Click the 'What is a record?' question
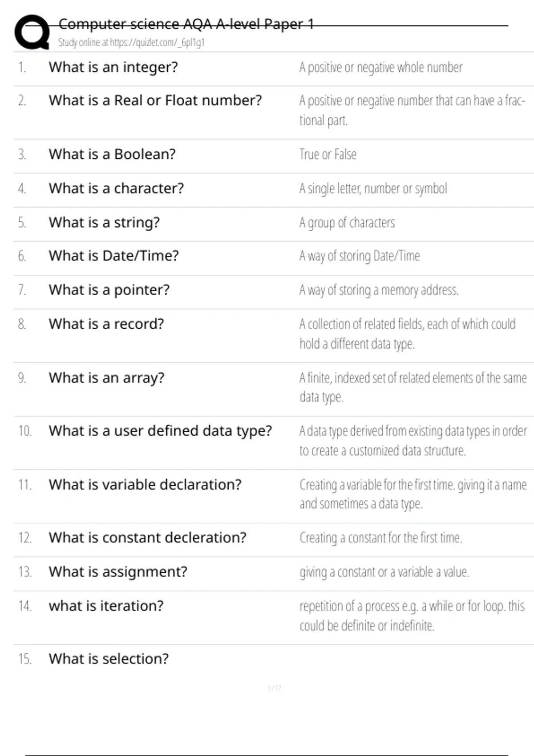The height and width of the screenshot is (756, 534). click(x=106, y=324)
